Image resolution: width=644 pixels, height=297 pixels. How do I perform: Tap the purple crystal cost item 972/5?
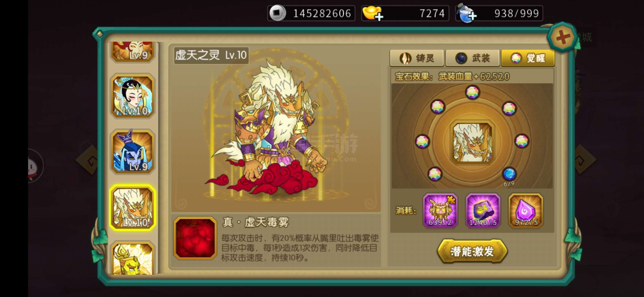(x=526, y=211)
